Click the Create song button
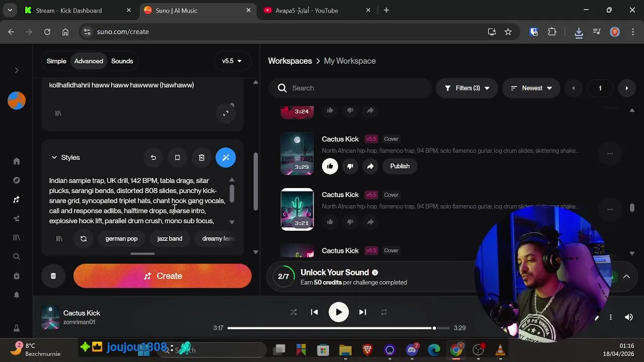The image size is (644, 362). coord(163,276)
